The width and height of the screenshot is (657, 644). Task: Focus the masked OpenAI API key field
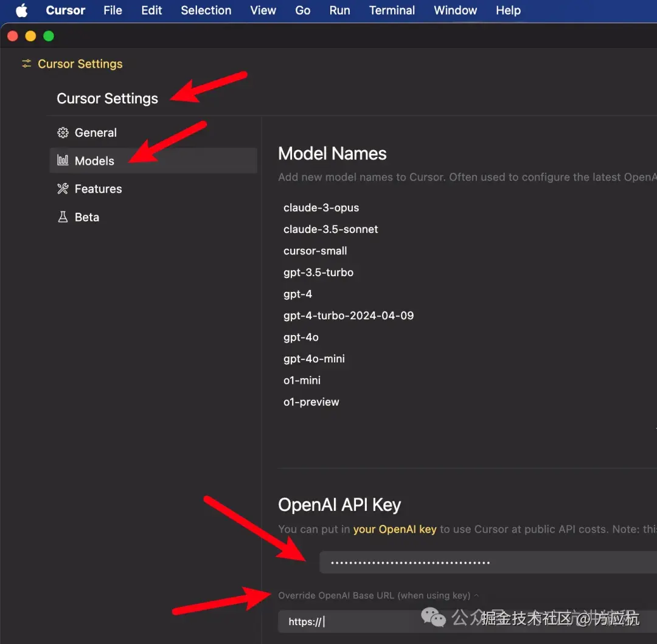488,563
